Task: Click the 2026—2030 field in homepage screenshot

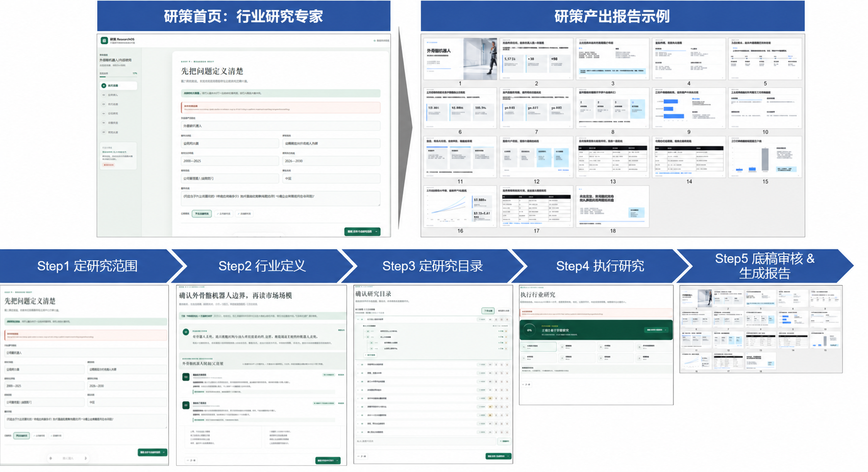Action: click(x=331, y=161)
